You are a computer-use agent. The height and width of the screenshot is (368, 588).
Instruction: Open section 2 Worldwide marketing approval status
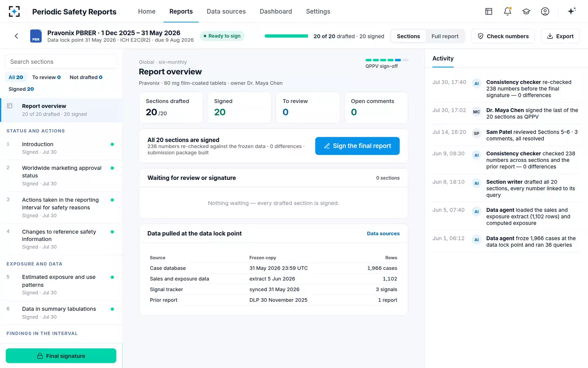coord(61,176)
